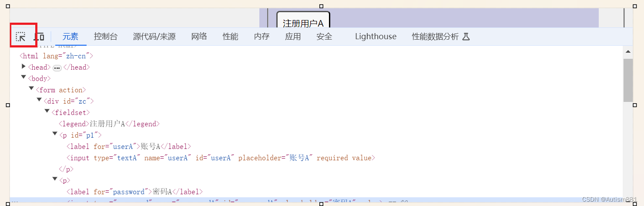
Task: Collapse the p id="p1" node
Action: [55, 134]
